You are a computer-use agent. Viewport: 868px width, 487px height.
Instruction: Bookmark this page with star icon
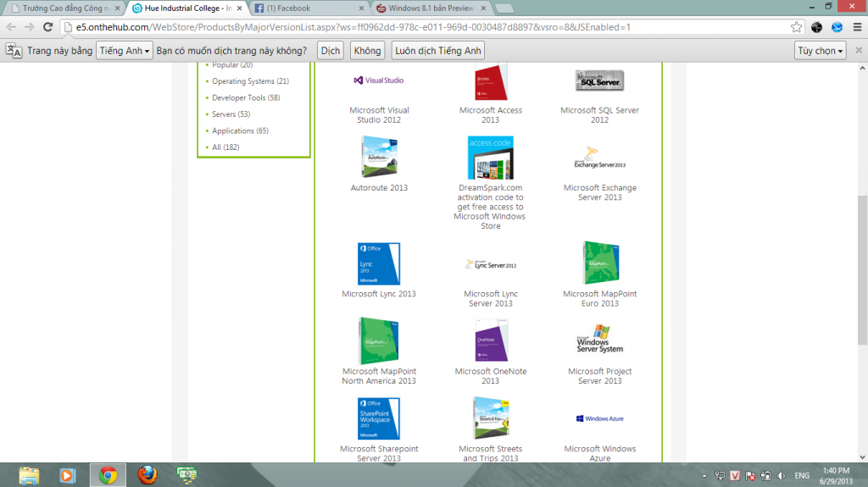[796, 27]
